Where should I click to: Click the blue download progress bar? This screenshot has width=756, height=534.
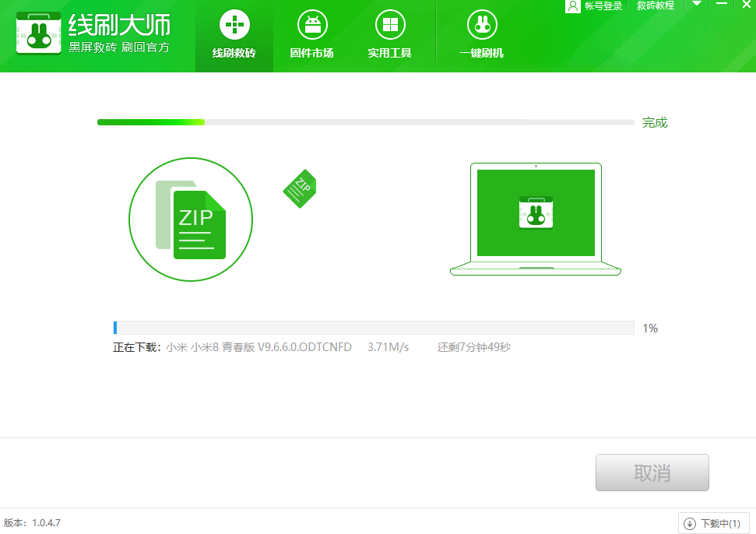point(374,328)
